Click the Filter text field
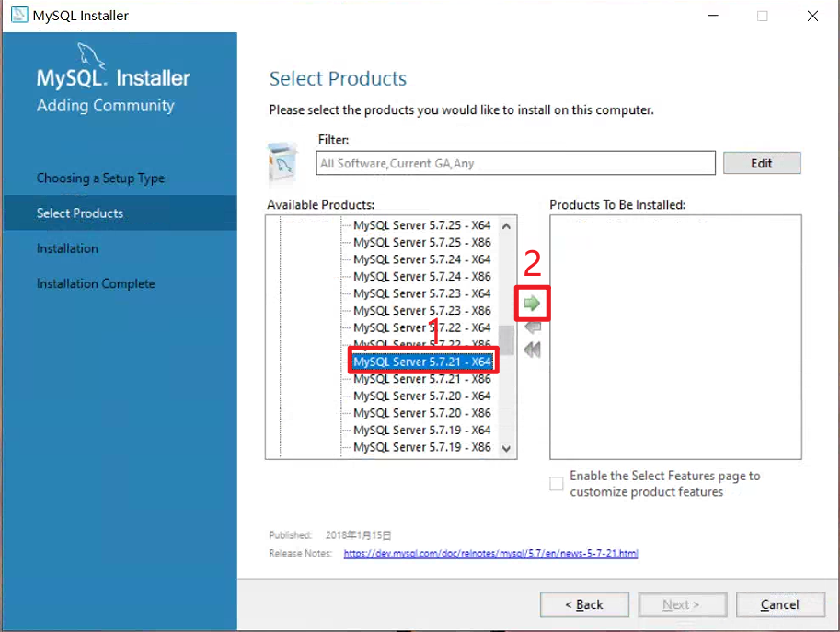Image resolution: width=840 pixels, height=632 pixels. [515, 163]
